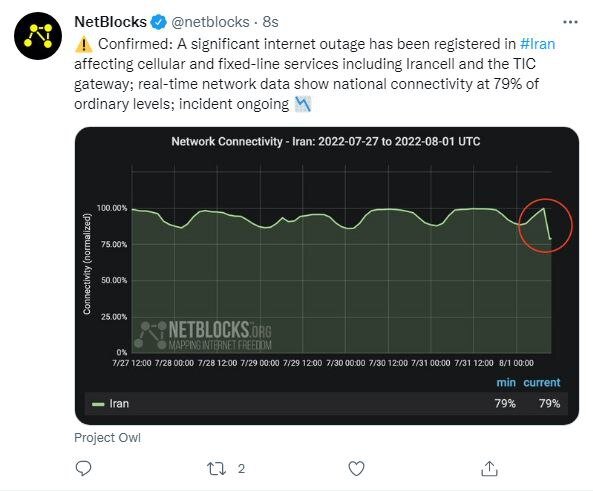Click the 'min' column header in legend
The width and height of the screenshot is (593, 491).
click(x=506, y=382)
